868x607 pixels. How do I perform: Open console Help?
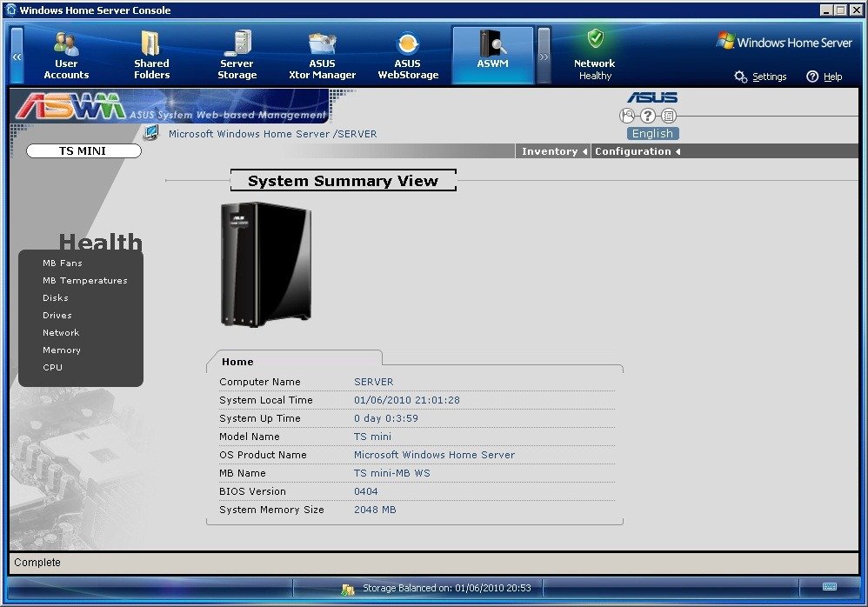[825, 77]
